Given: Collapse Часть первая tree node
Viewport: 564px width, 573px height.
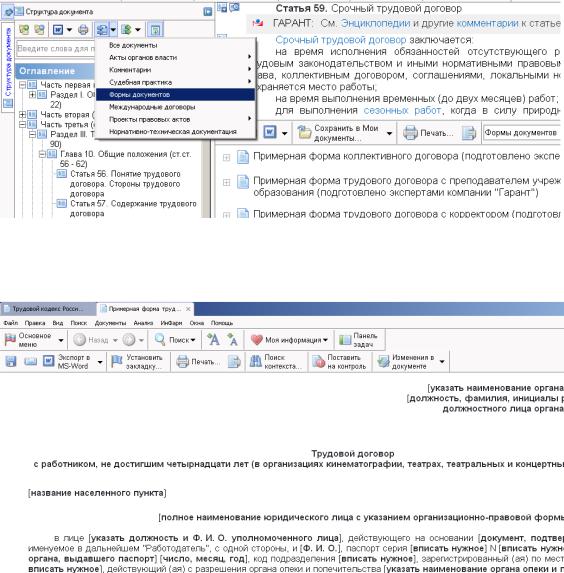Looking at the screenshot, I should click(22, 85).
